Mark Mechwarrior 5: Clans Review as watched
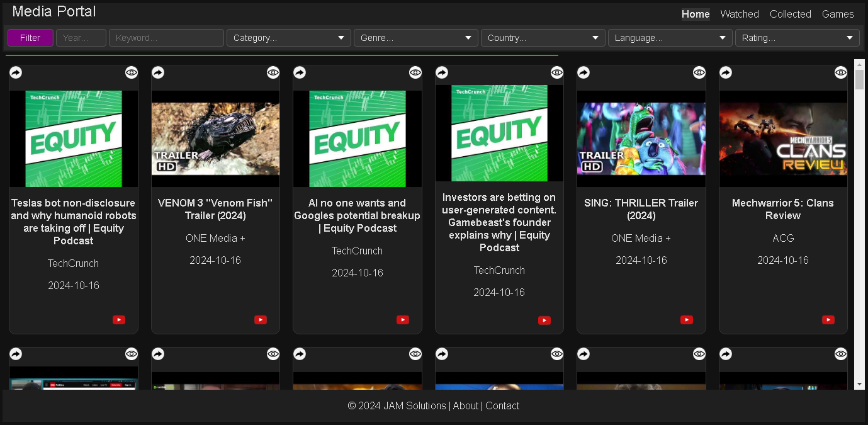868x425 pixels. (x=841, y=73)
